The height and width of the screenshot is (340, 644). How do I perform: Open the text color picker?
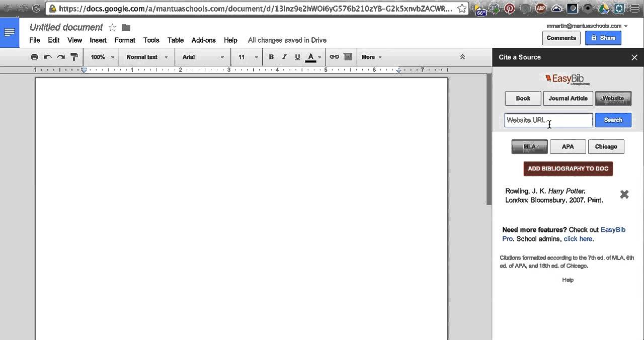click(313, 57)
